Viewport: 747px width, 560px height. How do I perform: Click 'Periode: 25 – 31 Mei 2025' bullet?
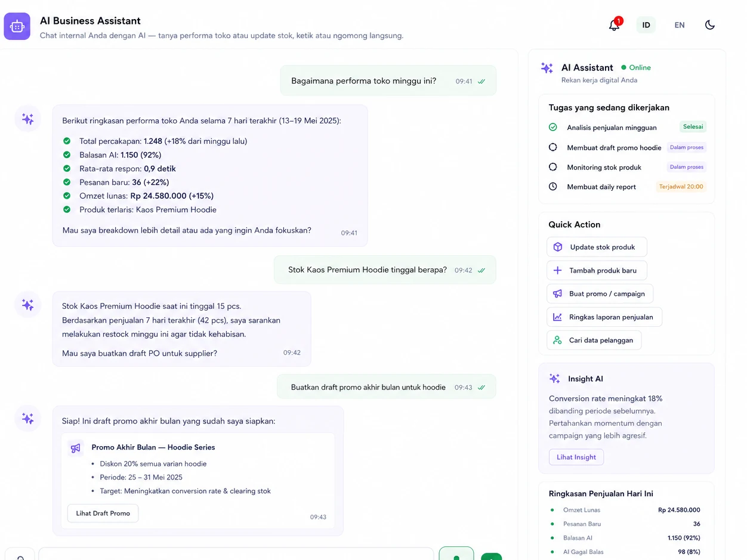click(141, 477)
